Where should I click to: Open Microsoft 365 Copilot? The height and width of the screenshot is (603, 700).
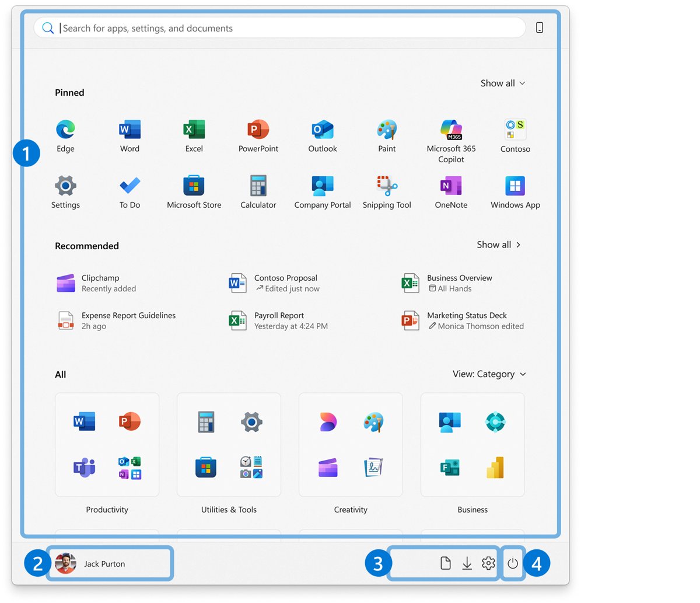coord(452,130)
